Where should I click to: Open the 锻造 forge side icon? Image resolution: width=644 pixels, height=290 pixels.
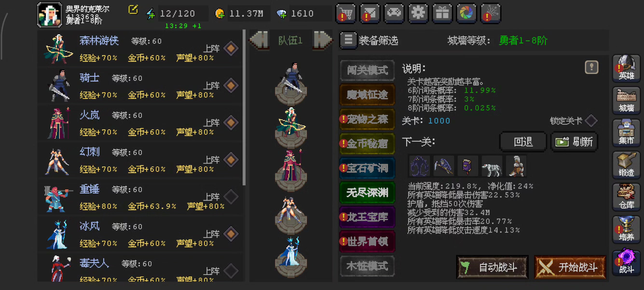[626, 165]
